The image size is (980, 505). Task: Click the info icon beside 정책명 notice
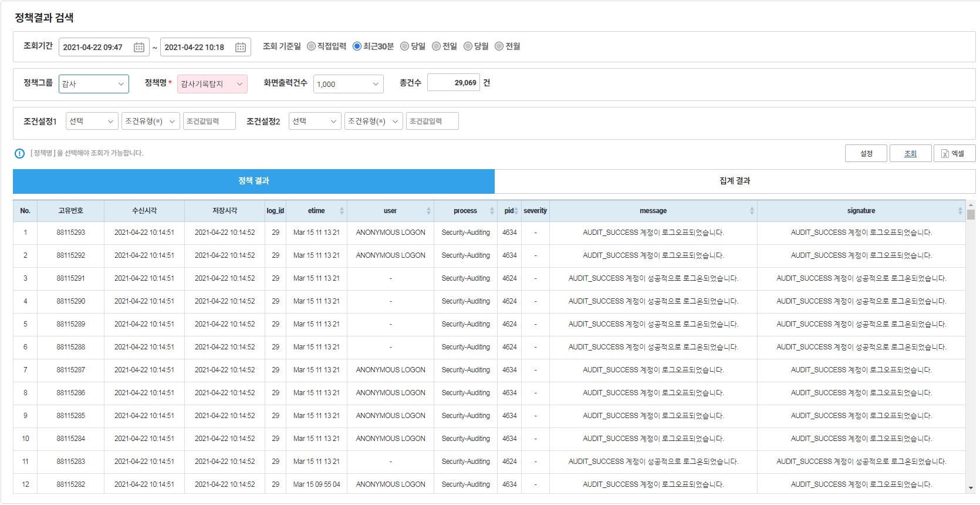click(19, 153)
